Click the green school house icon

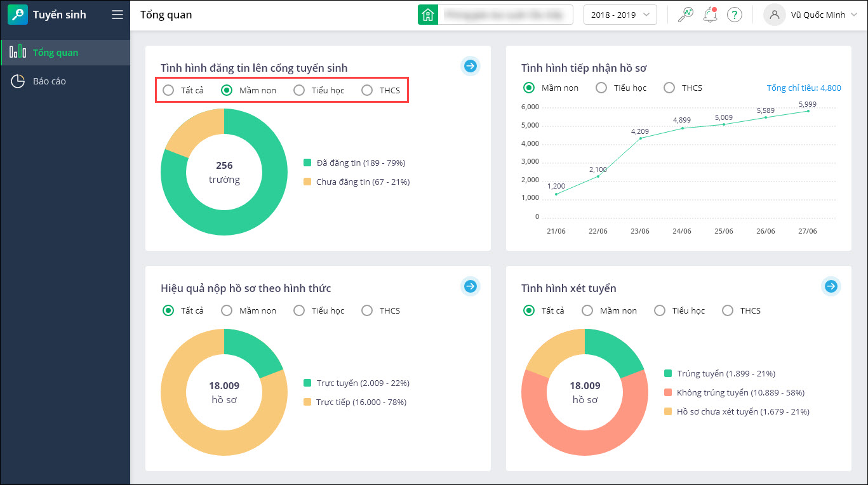pos(428,15)
